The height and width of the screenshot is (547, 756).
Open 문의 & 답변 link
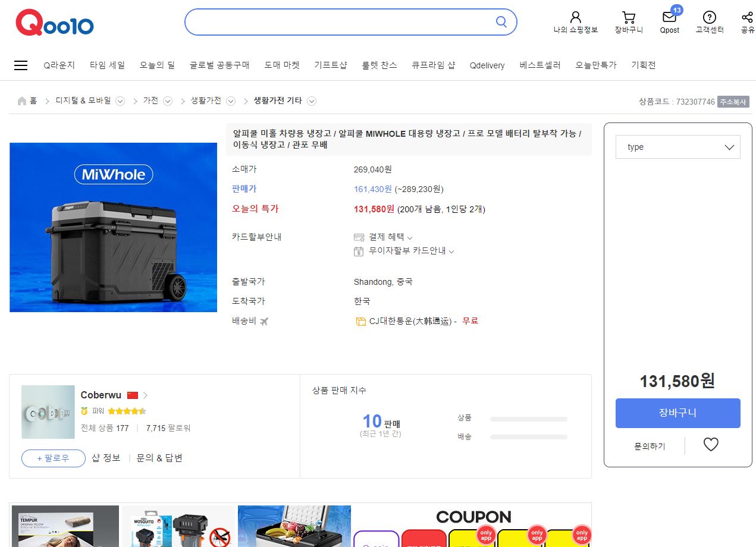(159, 458)
